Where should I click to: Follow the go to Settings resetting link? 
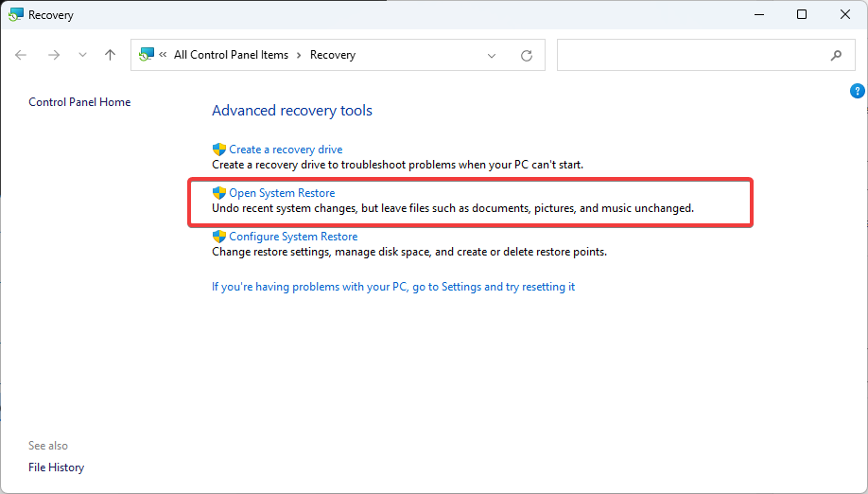pos(393,287)
